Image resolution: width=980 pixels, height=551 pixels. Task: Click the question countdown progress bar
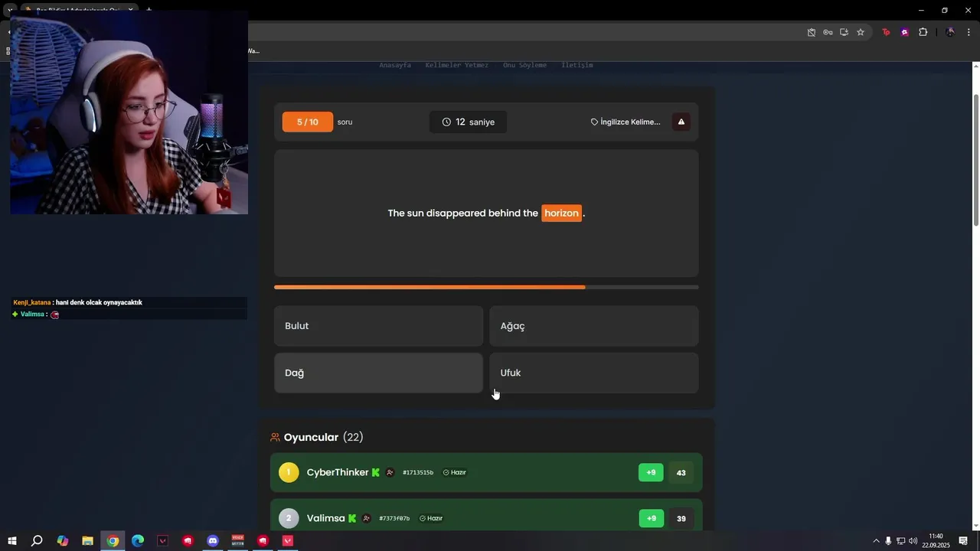tap(486, 287)
